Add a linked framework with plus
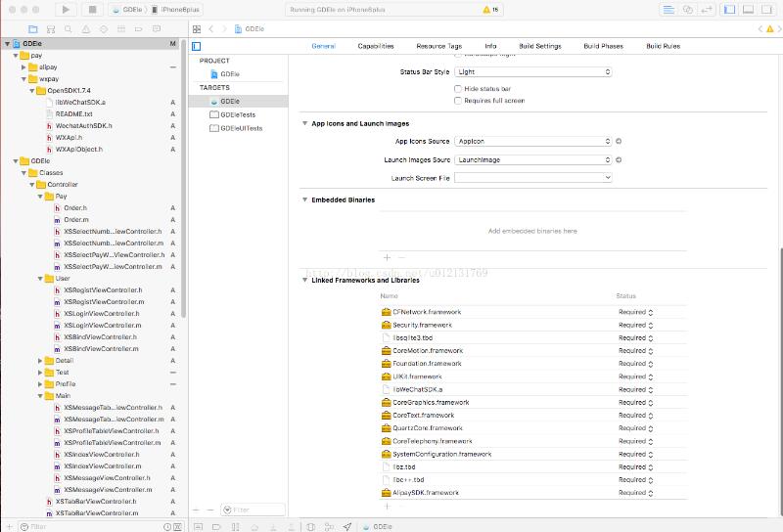The image size is (783, 532). (x=387, y=506)
